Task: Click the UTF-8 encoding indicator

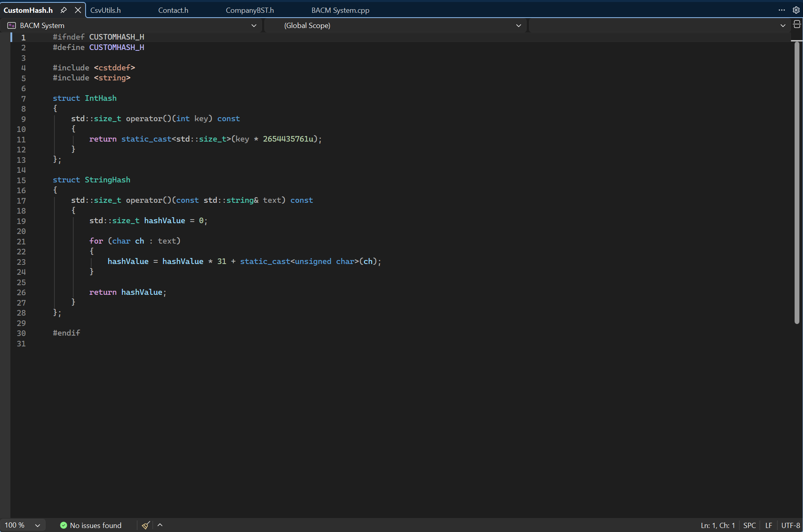Action: click(791, 525)
